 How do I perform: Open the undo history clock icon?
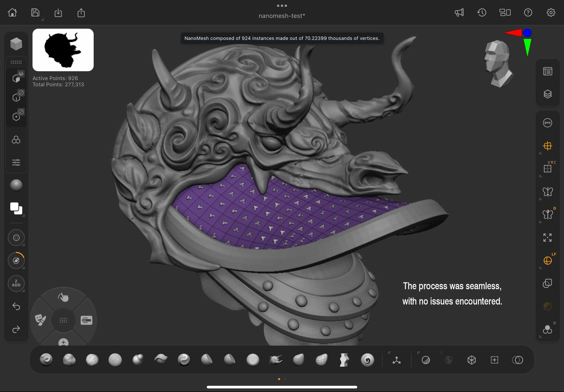482,12
